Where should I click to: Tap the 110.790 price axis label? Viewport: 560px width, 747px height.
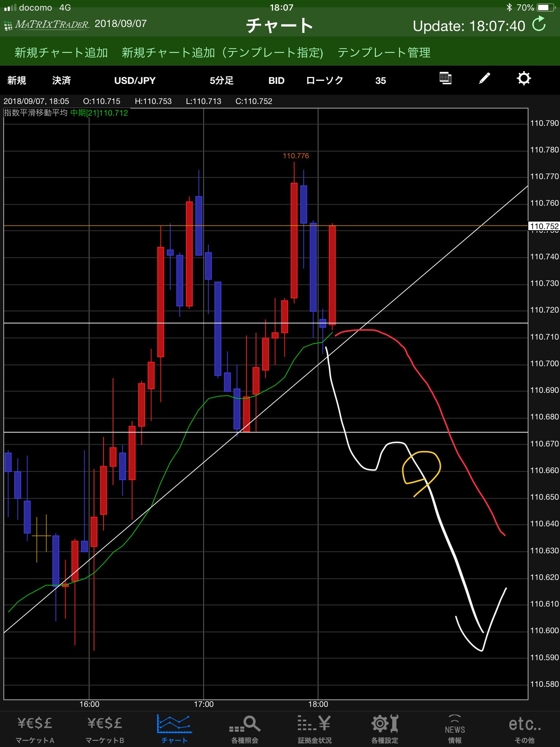click(544, 123)
